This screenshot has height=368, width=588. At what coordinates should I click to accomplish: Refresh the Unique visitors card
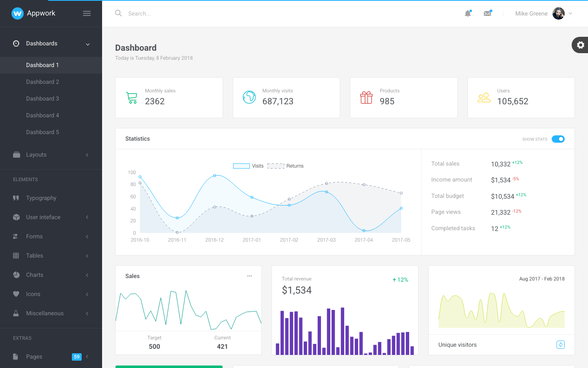561,345
